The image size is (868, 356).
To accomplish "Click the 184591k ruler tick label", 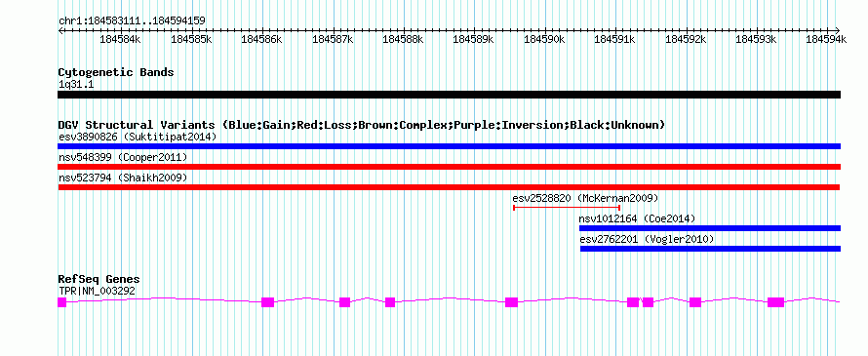I will point(614,39).
